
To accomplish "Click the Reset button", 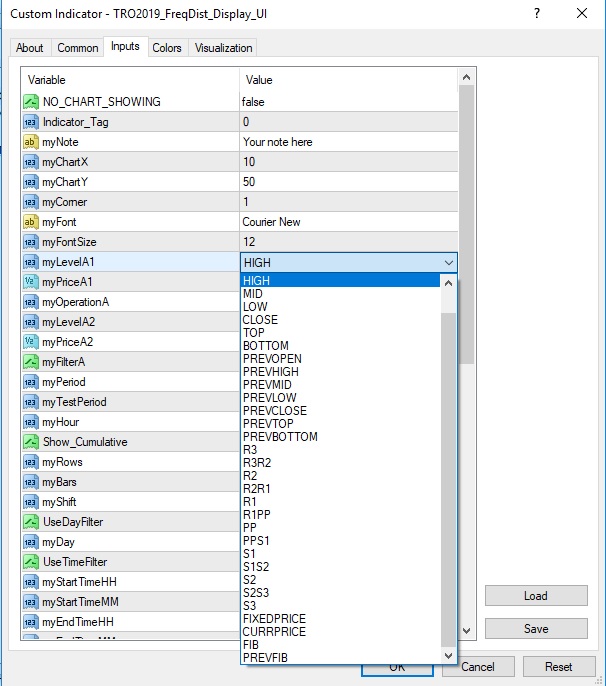I will click(x=559, y=667).
